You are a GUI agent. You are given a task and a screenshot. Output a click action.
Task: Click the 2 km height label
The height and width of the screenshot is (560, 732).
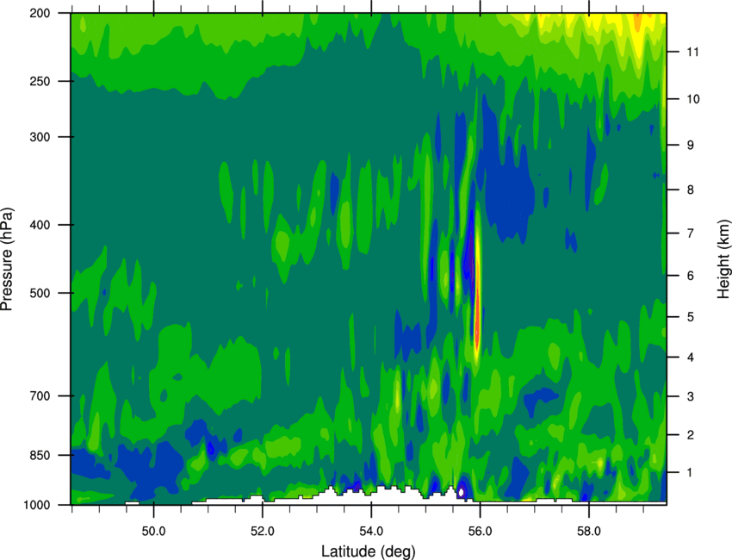[x=691, y=435]
